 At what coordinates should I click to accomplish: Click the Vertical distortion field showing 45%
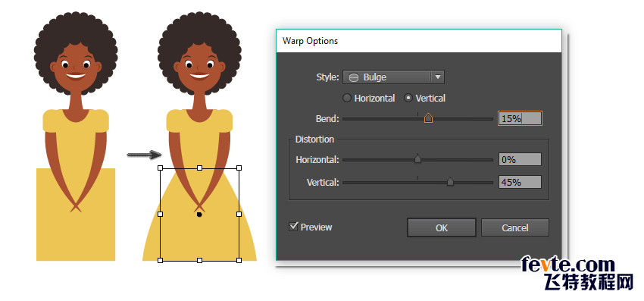tap(520, 182)
